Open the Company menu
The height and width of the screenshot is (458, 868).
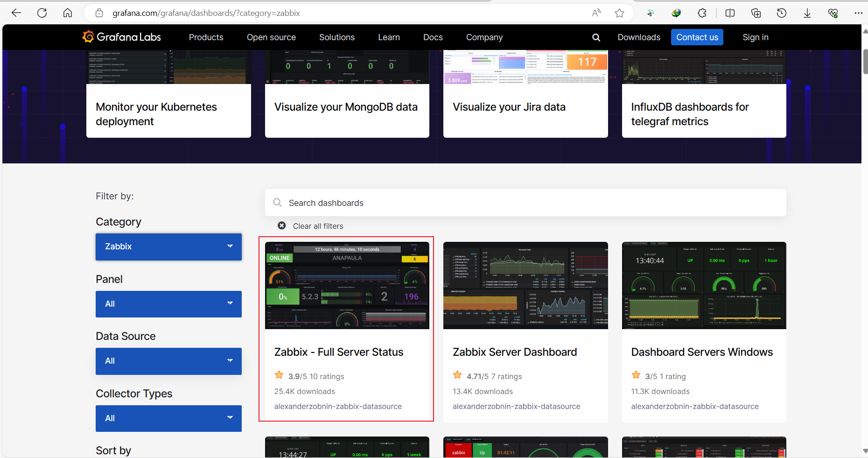(484, 37)
